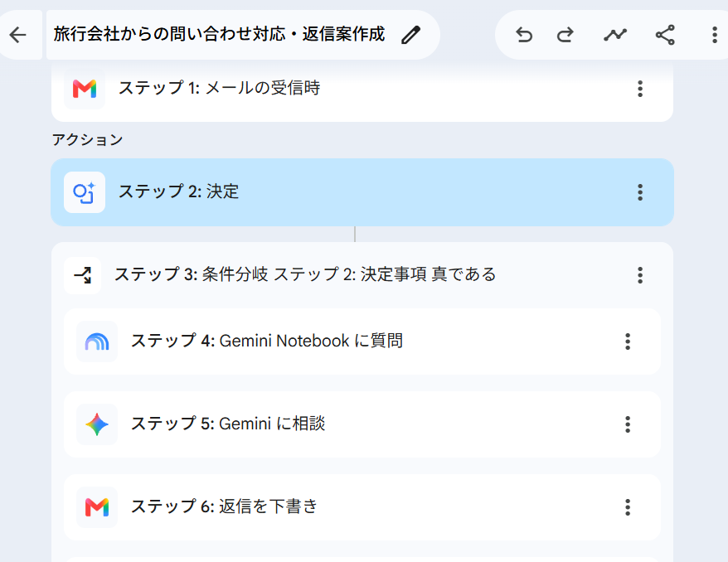The width and height of the screenshot is (728, 562).
Task: Go back with the left arrow icon
Action: [18, 35]
